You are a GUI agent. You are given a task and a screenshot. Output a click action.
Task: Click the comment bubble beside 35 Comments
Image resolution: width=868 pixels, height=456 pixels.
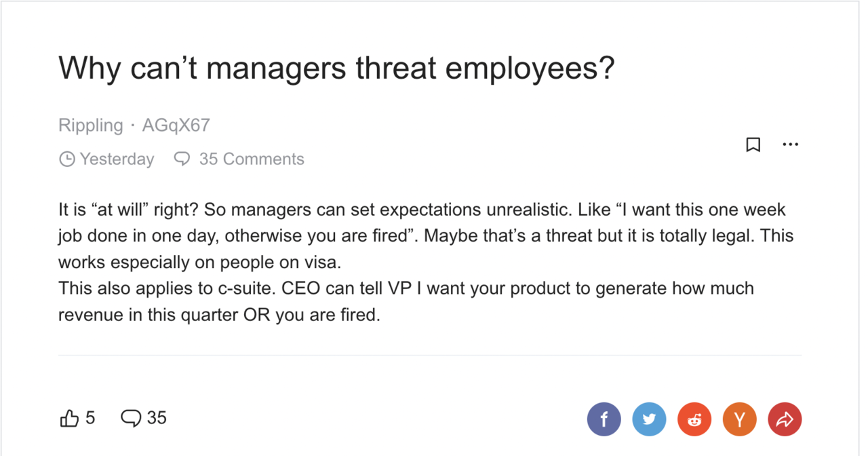click(182, 159)
